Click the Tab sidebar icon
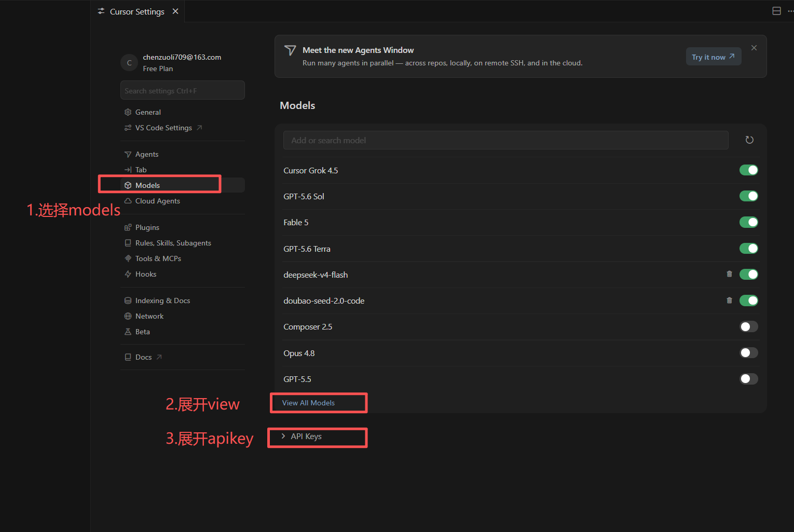 click(x=128, y=170)
